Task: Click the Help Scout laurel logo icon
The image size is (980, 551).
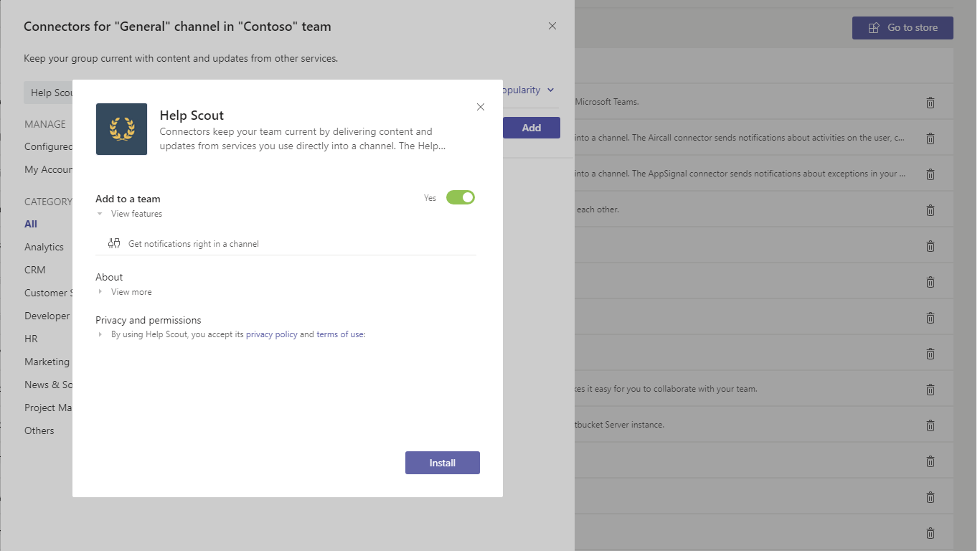Action: 121,129
